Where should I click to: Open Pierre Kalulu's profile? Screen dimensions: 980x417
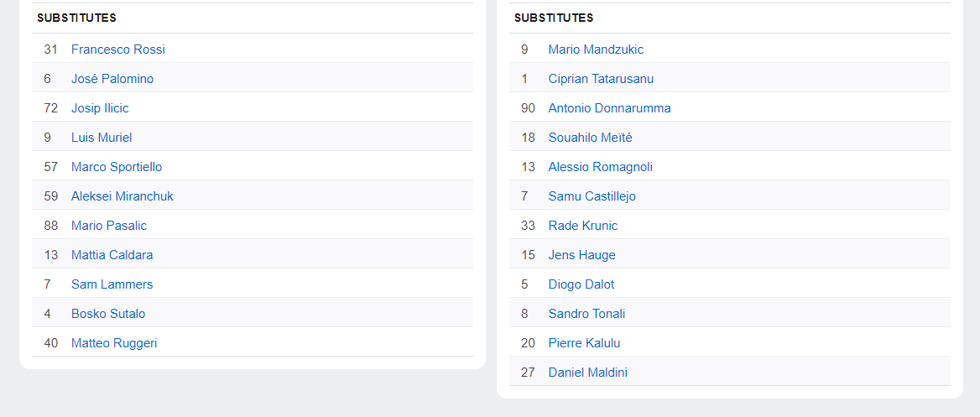coord(584,343)
